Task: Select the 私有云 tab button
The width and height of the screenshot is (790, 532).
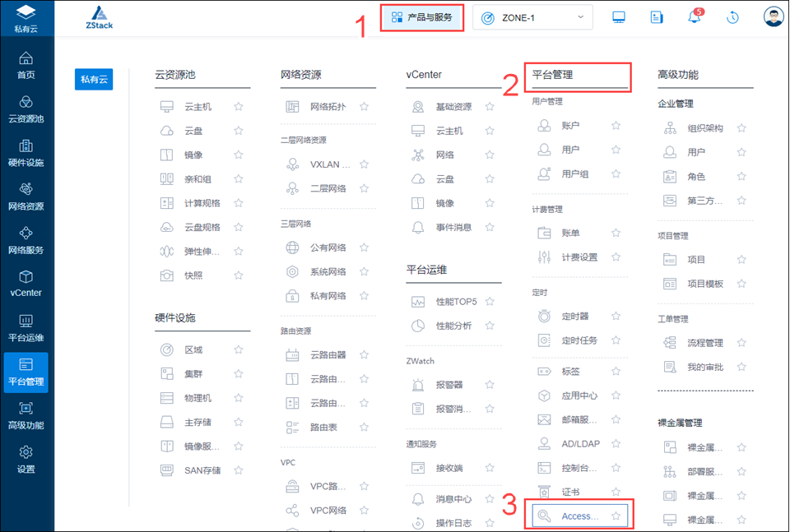Action: [x=93, y=79]
